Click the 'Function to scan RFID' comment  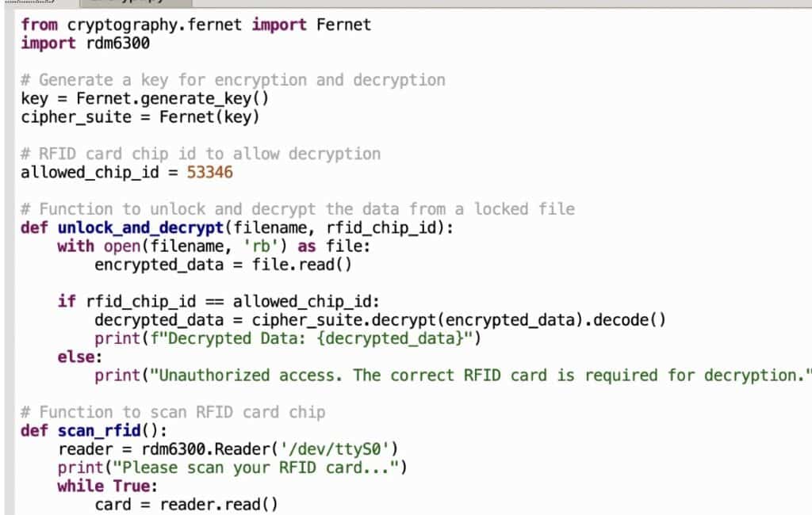(173, 412)
